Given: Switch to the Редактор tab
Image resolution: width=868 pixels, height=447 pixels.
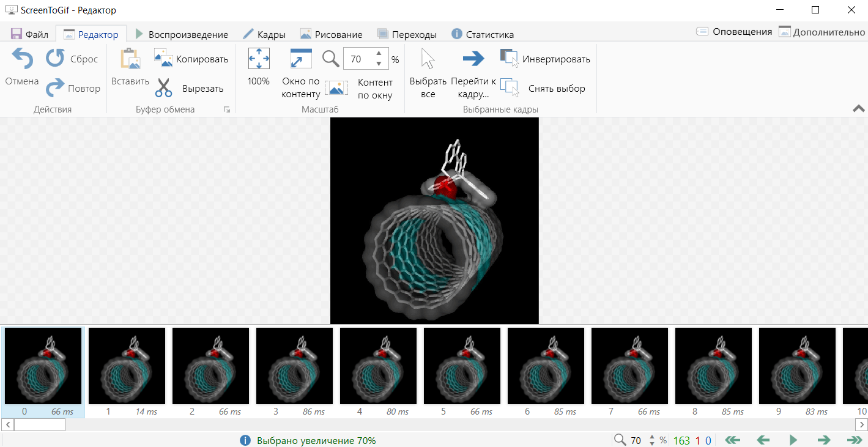Looking at the screenshot, I should coord(91,34).
